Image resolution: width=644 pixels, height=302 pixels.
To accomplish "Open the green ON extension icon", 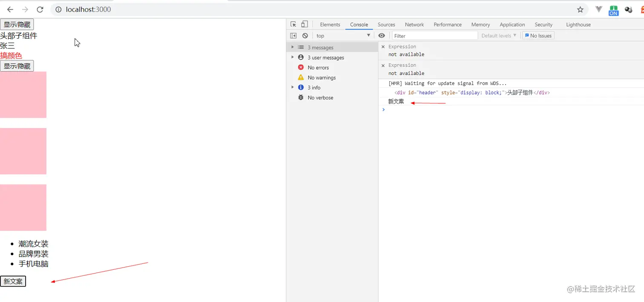I will [613, 10].
